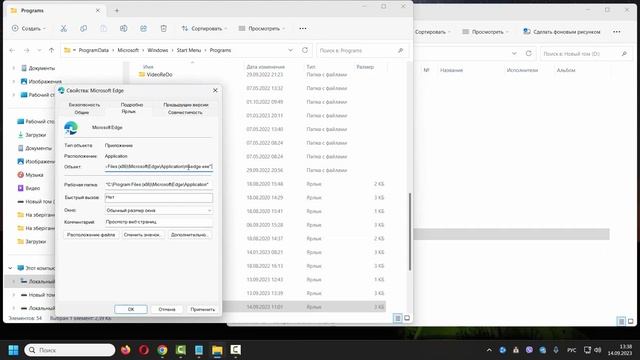Sort by the Дата изменения column header

click(265, 67)
